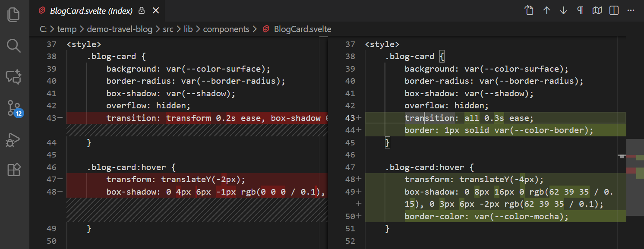Click the demo-travel-blog breadcrumb

(120, 29)
